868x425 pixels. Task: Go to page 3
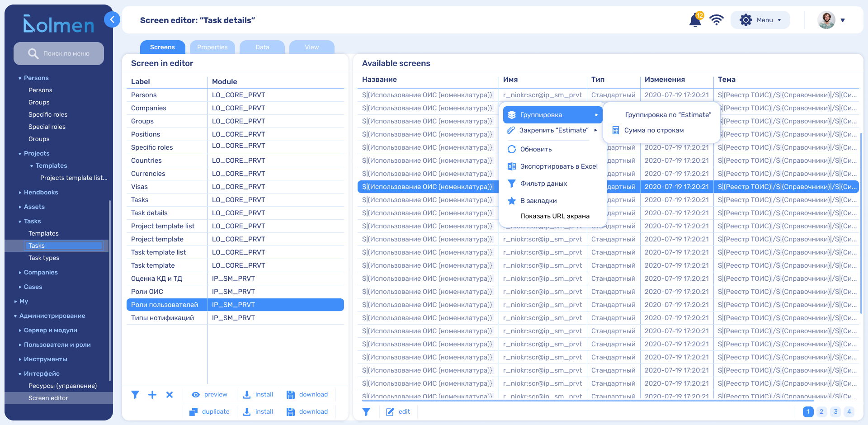[x=835, y=412]
